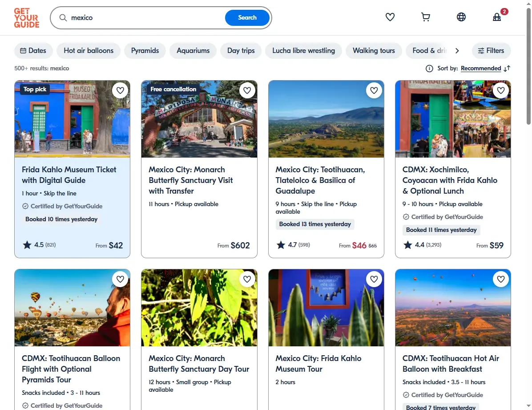
Task: Favorite the Xochimilco, Coyoacan with Frida Kahlo card
Action: [x=501, y=90]
